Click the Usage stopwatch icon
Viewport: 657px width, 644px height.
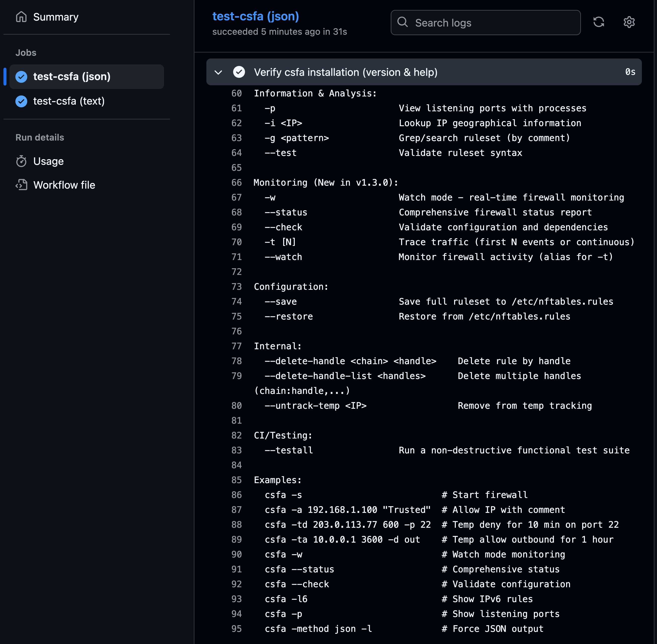[21, 161]
